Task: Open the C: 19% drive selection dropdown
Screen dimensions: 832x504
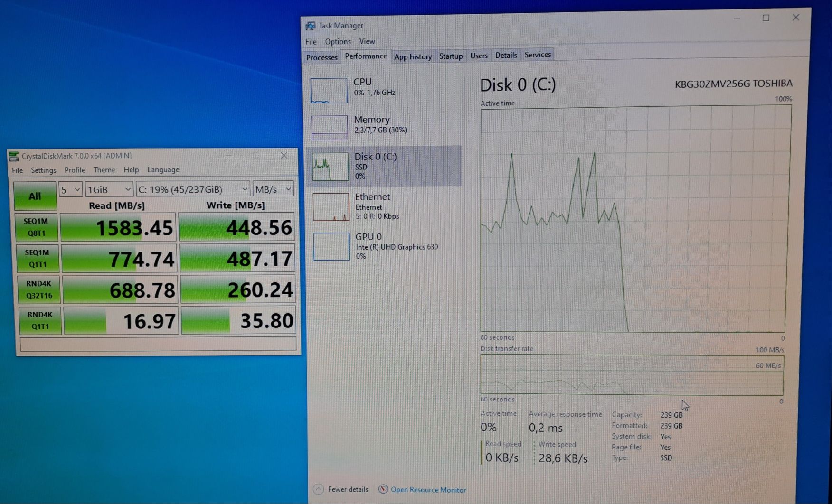Action: tap(193, 189)
